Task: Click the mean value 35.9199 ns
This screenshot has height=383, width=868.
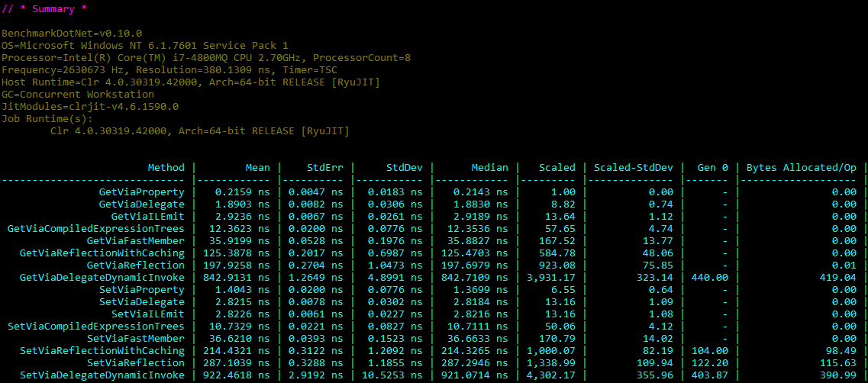Action: point(240,240)
